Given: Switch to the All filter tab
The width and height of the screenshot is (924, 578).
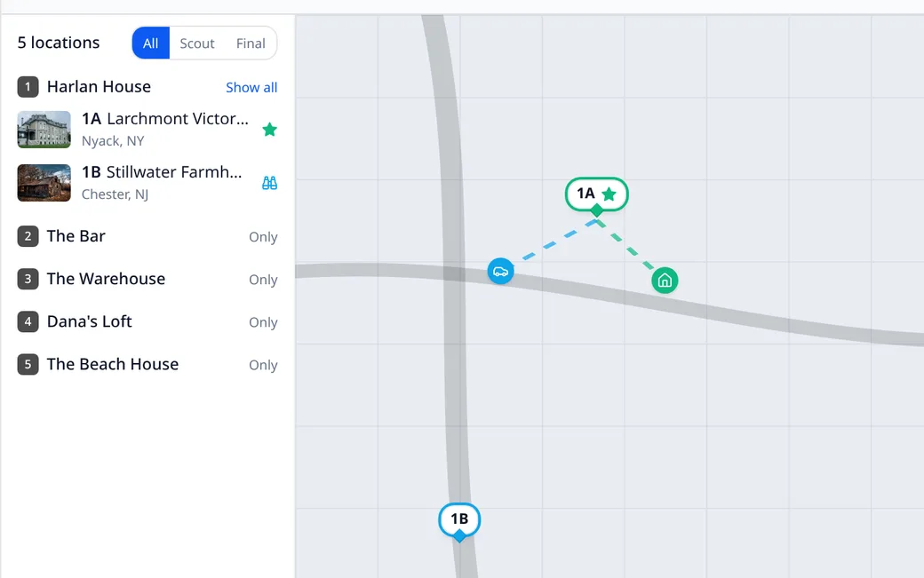Looking at the screenshot, I should [x=151, y=43].
